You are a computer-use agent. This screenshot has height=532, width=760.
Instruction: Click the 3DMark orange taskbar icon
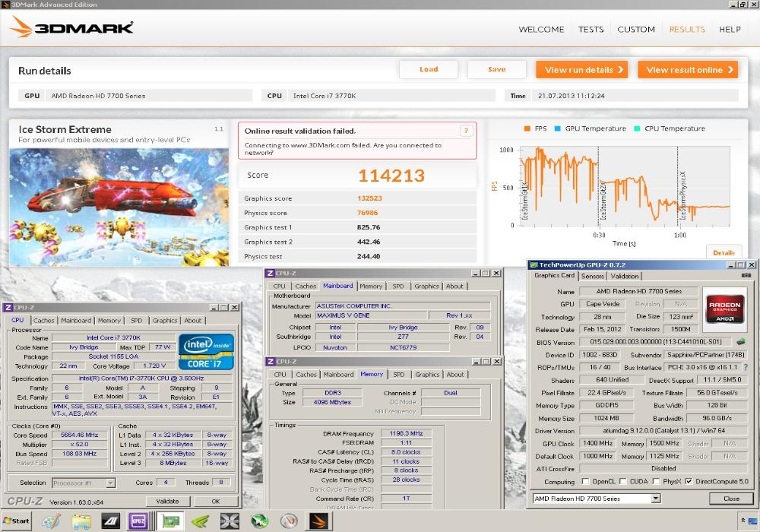(x=318, y=521)
